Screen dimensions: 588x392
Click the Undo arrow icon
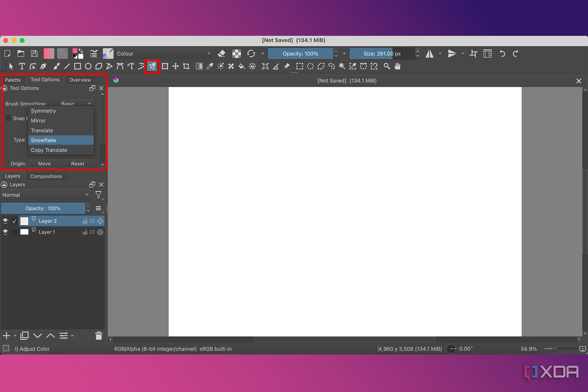pos(502,53)
